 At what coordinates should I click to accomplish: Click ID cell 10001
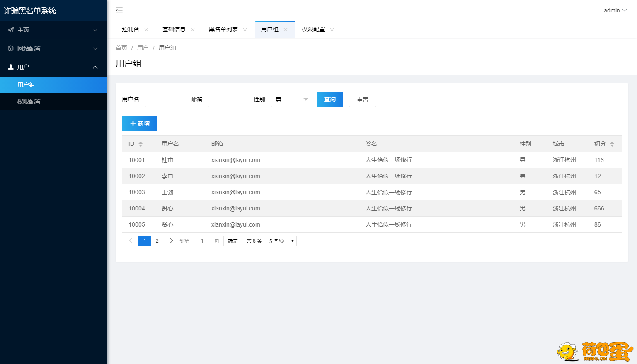click(137, 160)
